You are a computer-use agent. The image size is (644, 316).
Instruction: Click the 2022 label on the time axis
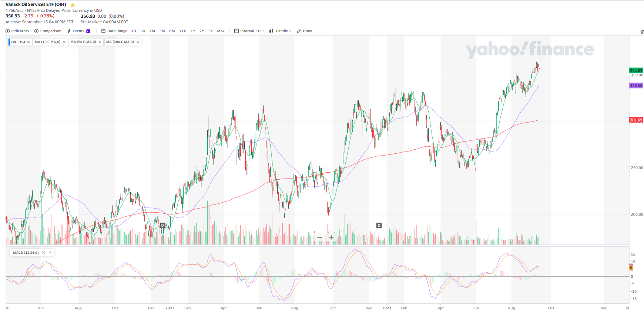coord(170,308)
